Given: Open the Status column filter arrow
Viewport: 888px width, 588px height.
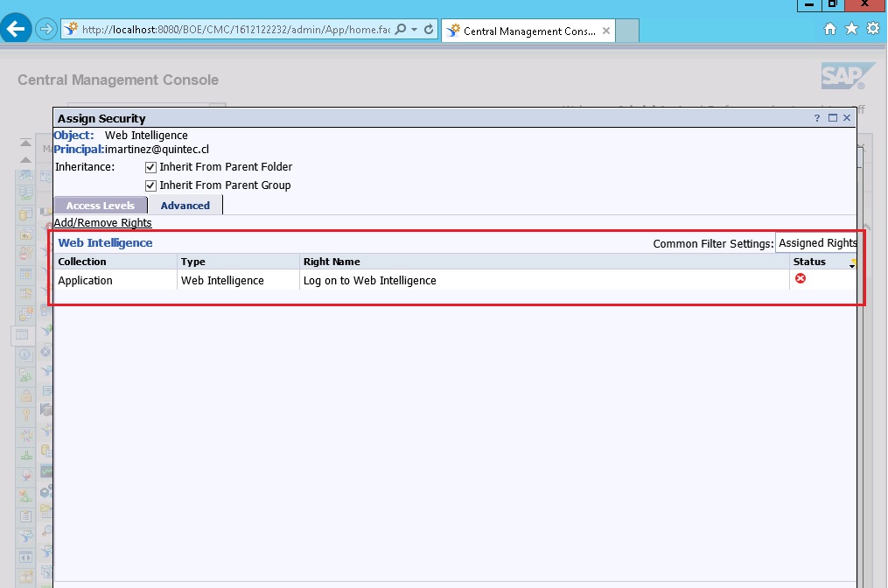Looking at the screenshot, I should (x=852, y=264).
